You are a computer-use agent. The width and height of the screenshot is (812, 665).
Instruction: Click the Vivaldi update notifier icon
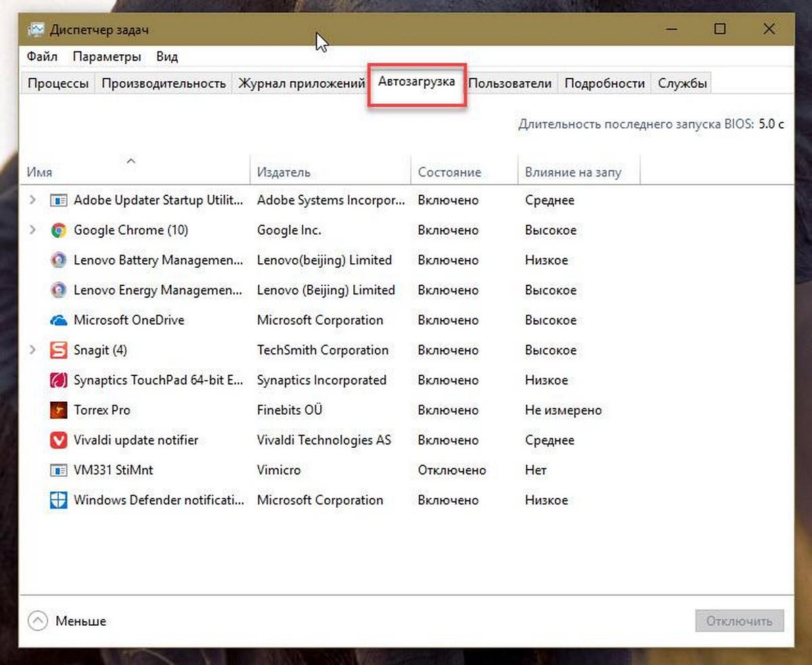pos(59,440)
